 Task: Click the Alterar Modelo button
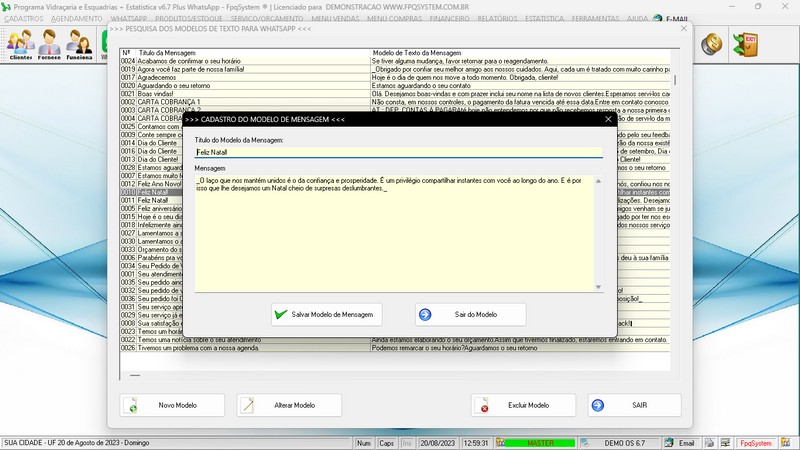[289, 405]
